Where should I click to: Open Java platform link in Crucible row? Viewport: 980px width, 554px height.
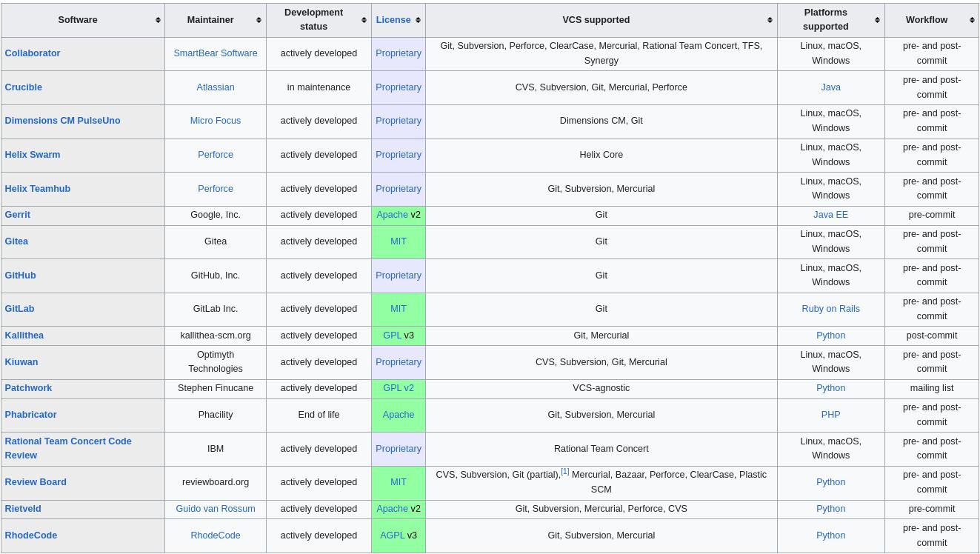[x=830, y=87]
